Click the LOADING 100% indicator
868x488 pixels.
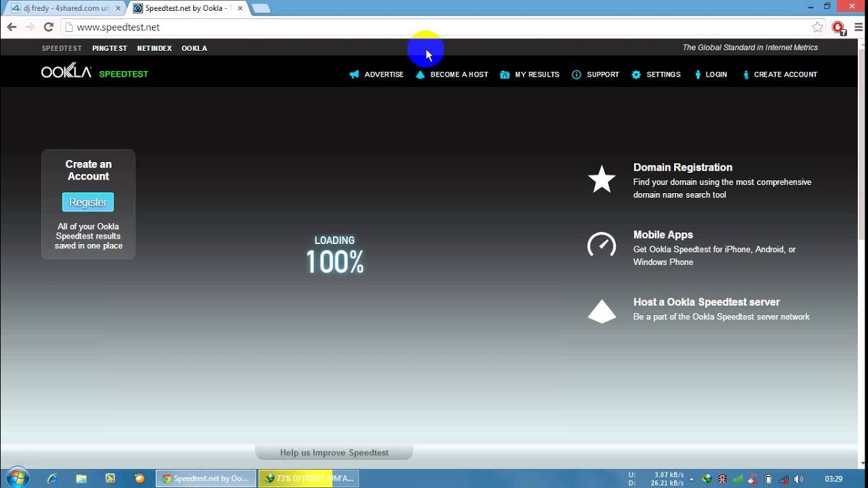pyautogui.click(x=334, y=256)
